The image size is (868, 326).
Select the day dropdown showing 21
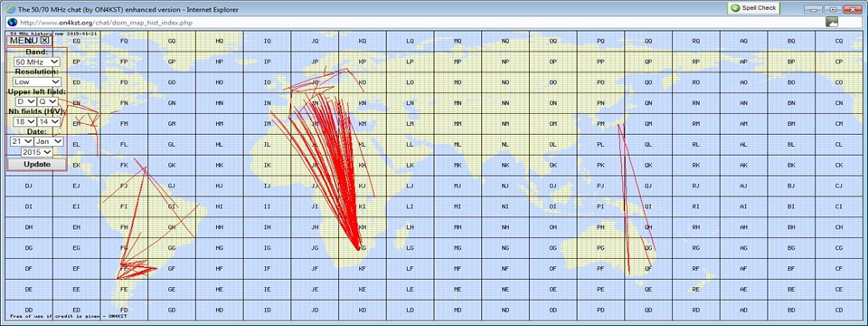(22, 141)
